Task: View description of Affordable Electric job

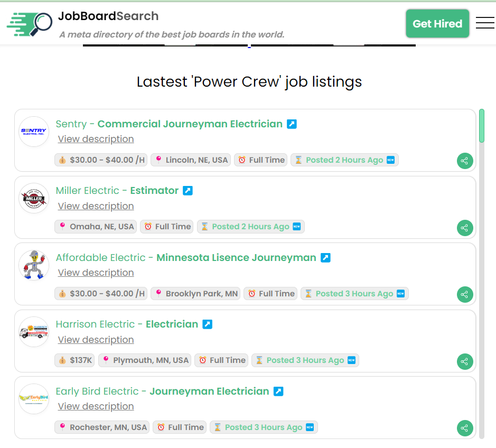Action: (x=96, y=273)
